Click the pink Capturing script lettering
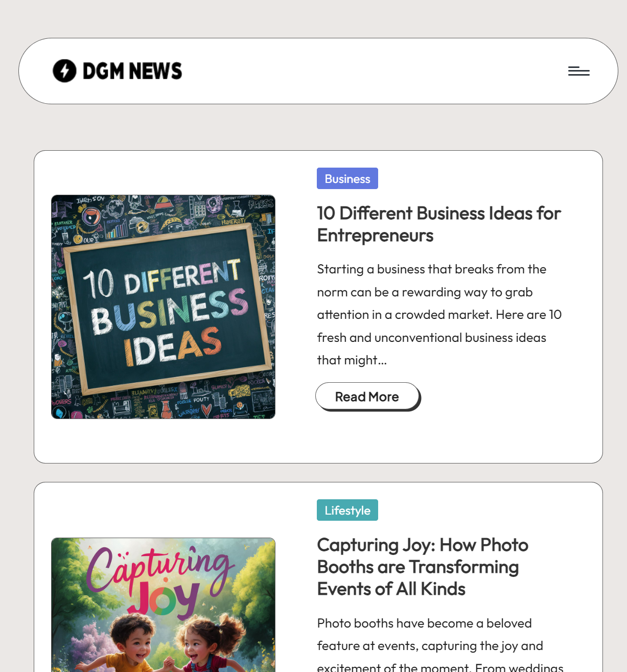This screenshot has height=672, width=627. click(x=158, y=570)
